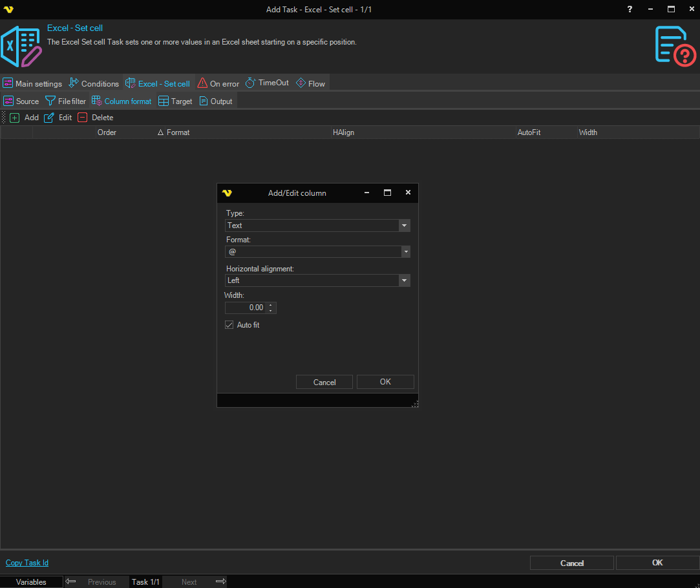Open the Flow tab
The height and width of the screenshot is (588, 700).
(310, 83)
